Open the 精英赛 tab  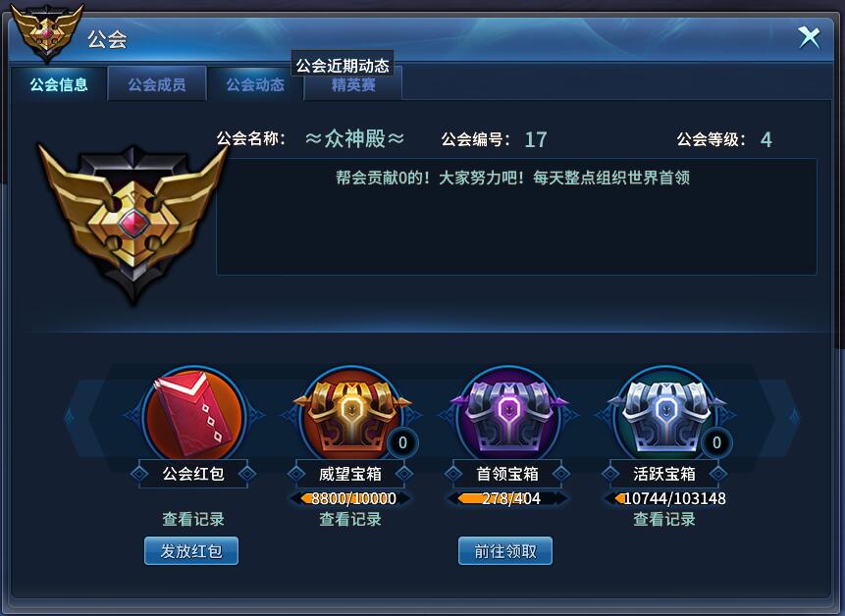click(x=353, y=85)
